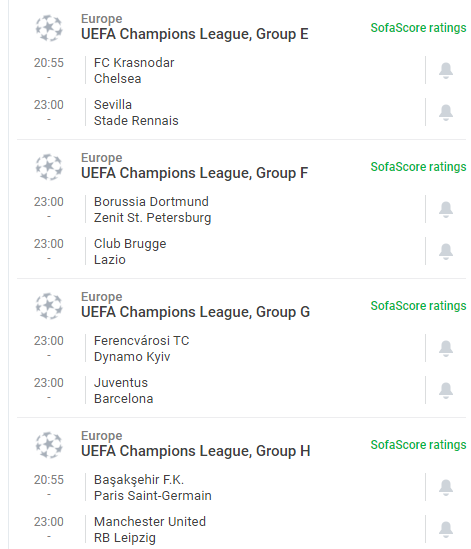
Task: Open SofaScore ratings for Group E
Action: pyautogui.click(x=418, y=28)
